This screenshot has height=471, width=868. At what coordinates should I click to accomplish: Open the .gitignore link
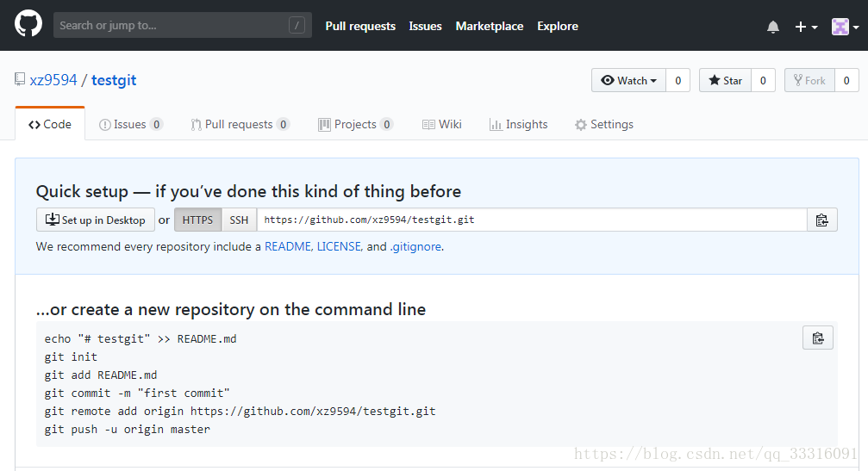[x=415, y=246]
